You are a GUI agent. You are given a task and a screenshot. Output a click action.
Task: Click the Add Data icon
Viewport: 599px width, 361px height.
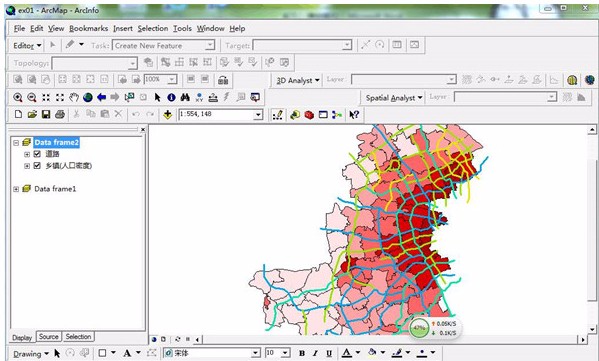[x=167, y=114]
